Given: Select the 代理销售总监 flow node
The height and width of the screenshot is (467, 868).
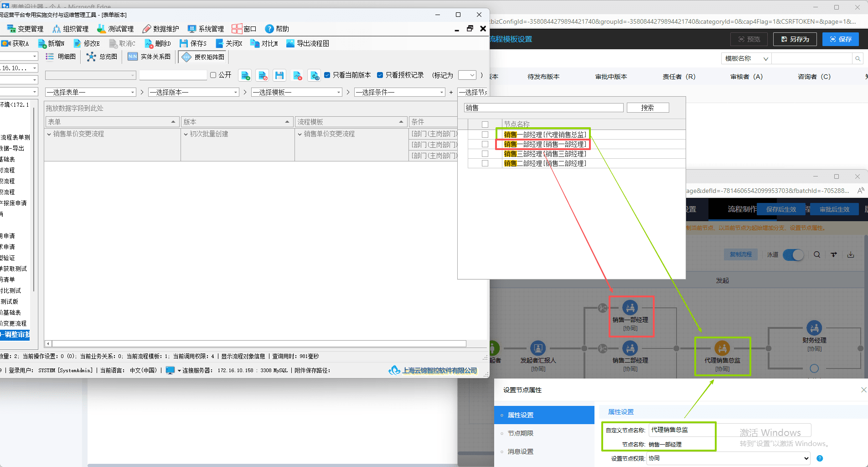Looking at the screenshot, I should click(x=722, y=356).
